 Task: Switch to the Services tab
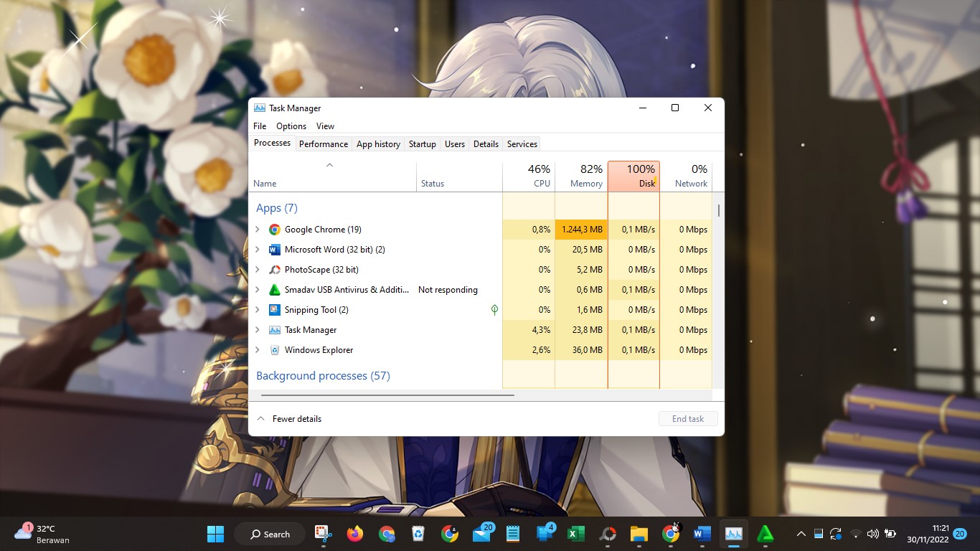(x=522, y=144)
